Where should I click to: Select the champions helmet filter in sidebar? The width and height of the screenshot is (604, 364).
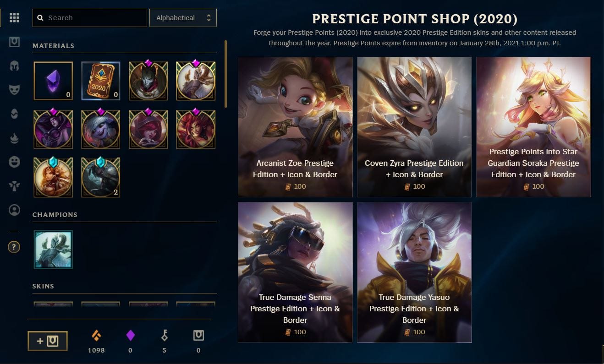point(14,66)
